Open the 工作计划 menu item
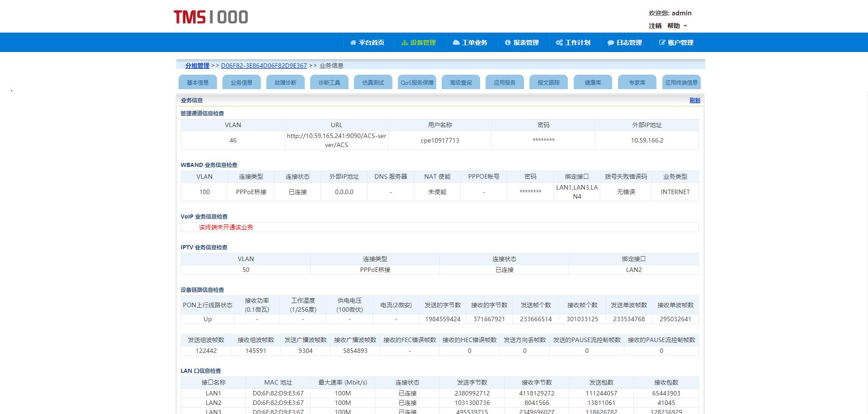 coord(573,43)
